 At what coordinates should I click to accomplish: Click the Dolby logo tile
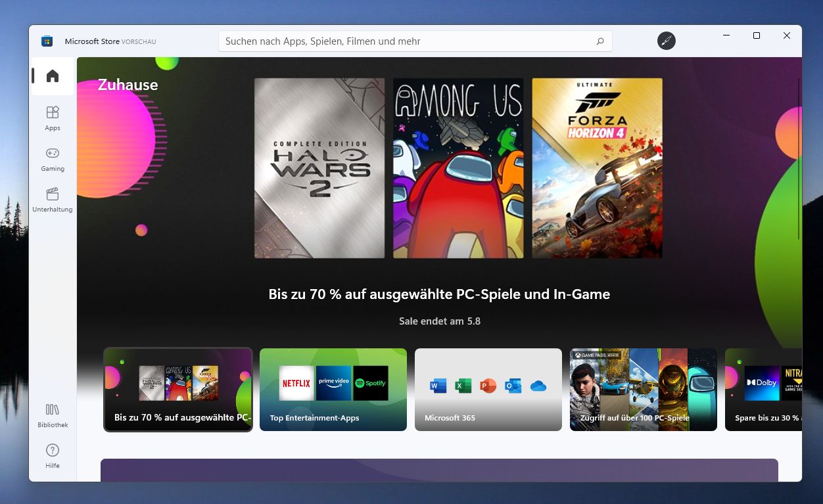click(762, 383)
